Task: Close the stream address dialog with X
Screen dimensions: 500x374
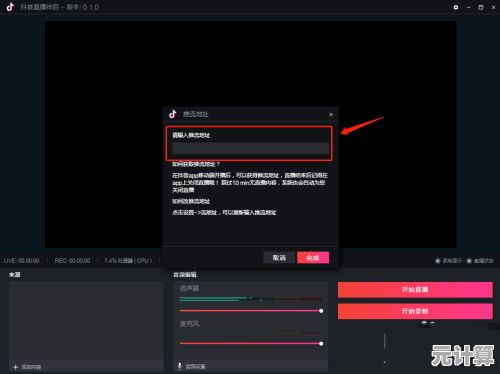Action: pos(331,114)
